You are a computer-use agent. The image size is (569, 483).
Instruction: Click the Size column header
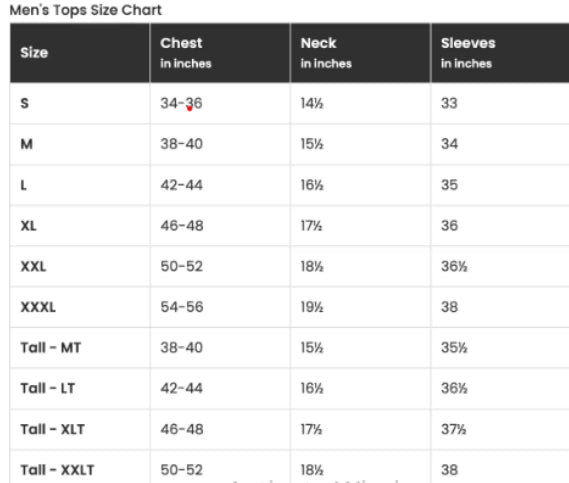pos(34,53)
